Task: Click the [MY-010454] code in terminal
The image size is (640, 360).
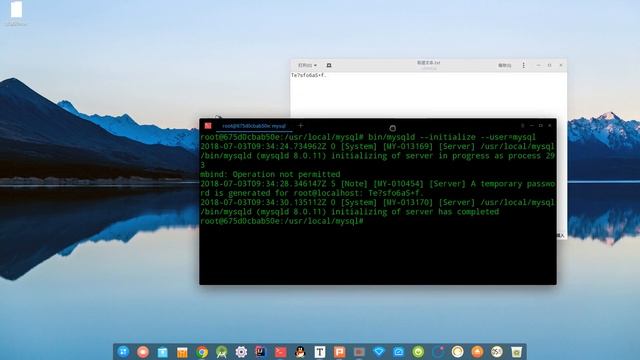Action: pyautogui.click(x=398, y=184)
